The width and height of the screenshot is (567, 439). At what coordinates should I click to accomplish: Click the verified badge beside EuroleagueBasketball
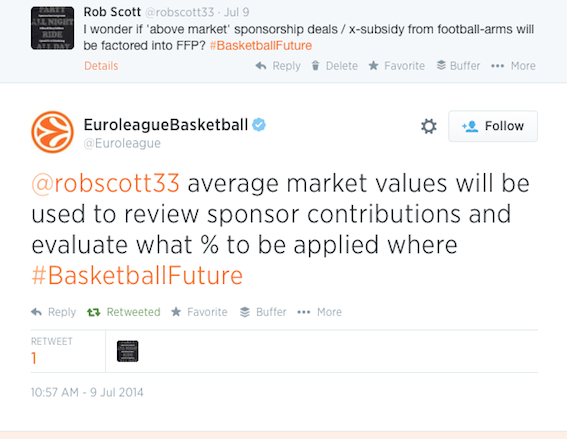click(259, 125)
